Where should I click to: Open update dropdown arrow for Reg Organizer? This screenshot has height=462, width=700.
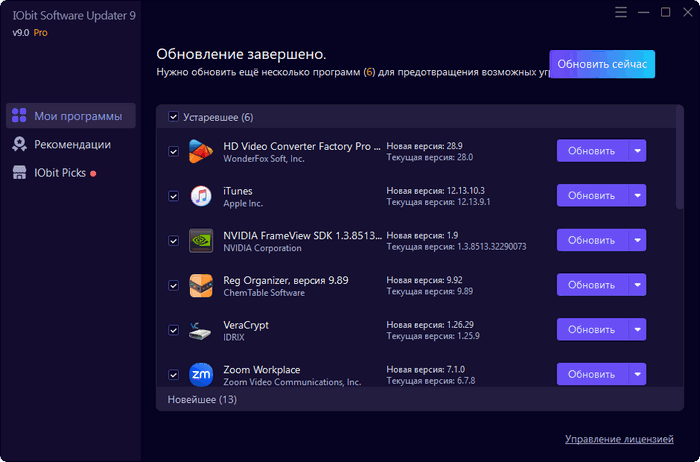tap(637, 285)
